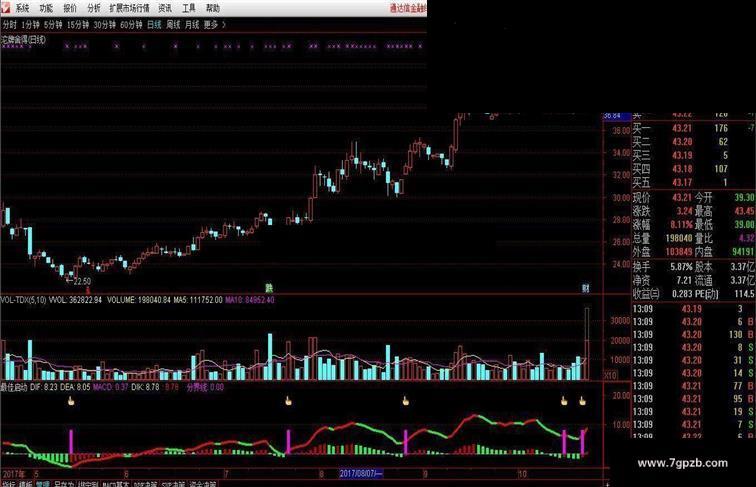Click the 买二 bid row

tap(694, 142)
